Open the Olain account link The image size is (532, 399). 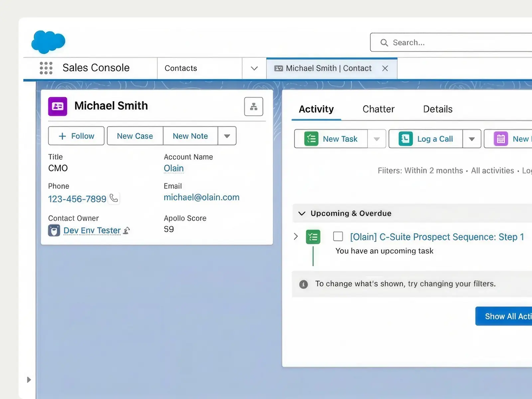pos(174,168)
